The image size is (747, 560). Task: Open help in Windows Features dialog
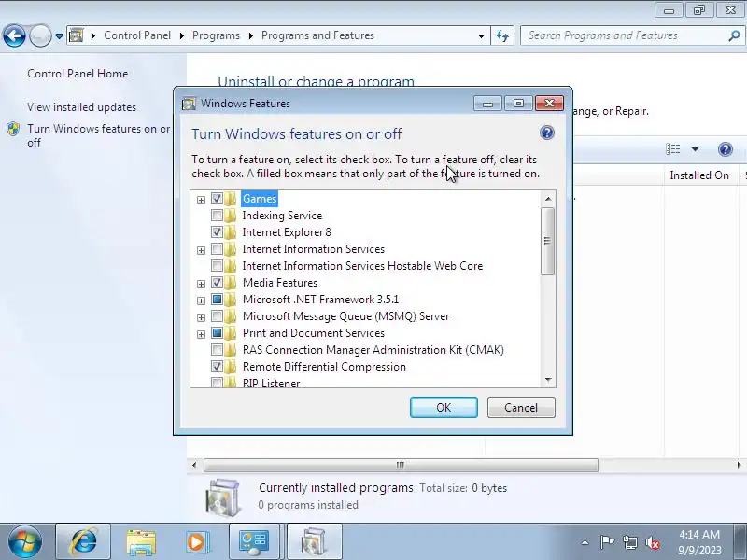tap(547, 133)
